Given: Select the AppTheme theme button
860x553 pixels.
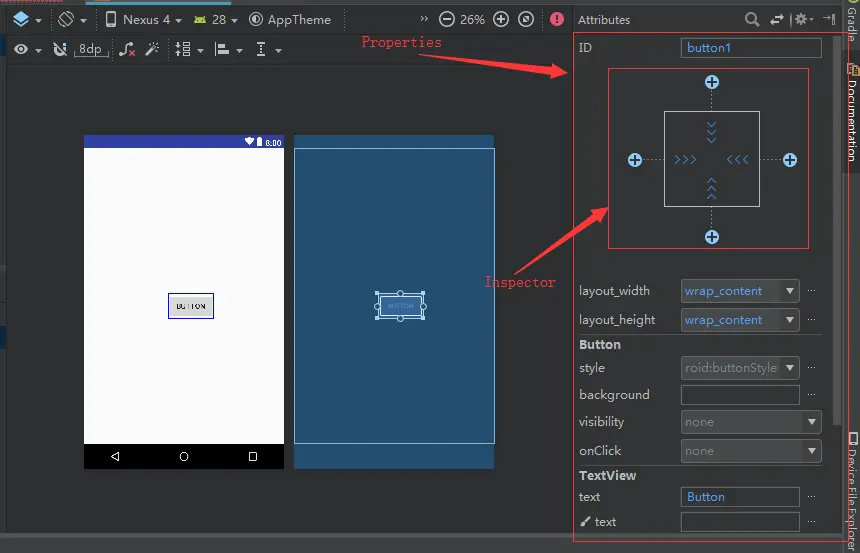Looking at the screenshot, I should click(290, 20).
